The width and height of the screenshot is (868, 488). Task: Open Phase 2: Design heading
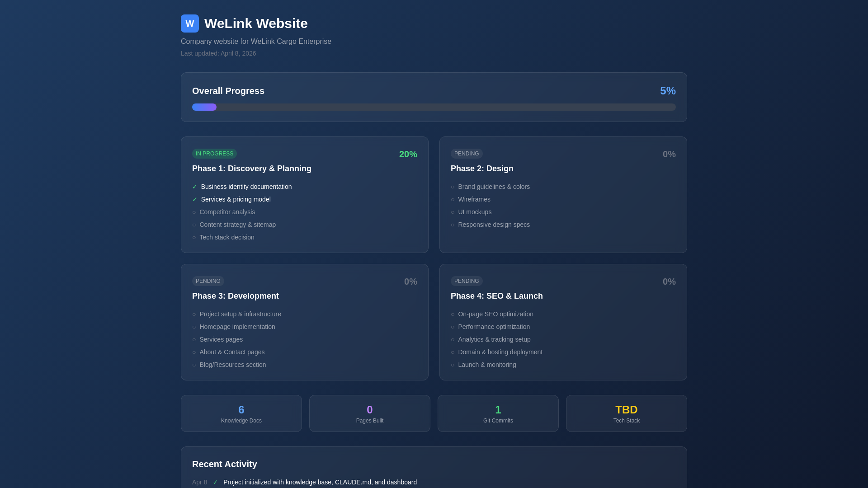(x=482, y=169)
